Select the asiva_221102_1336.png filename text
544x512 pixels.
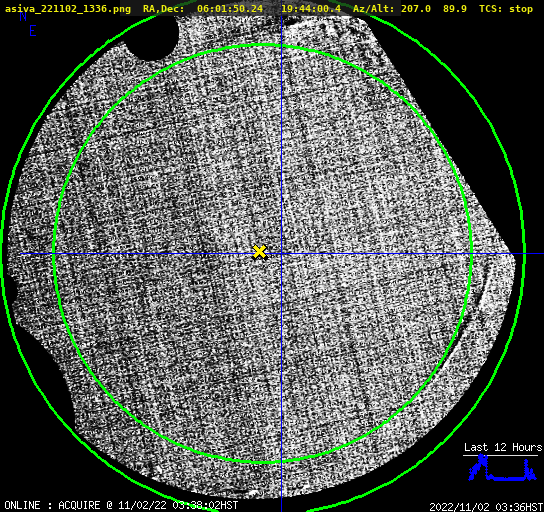(68, 9)
